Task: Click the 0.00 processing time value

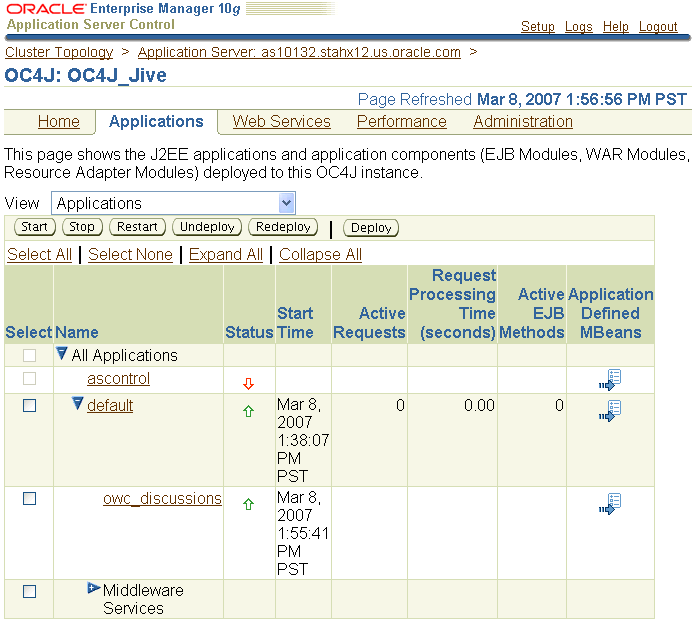Action: (479, 405)
